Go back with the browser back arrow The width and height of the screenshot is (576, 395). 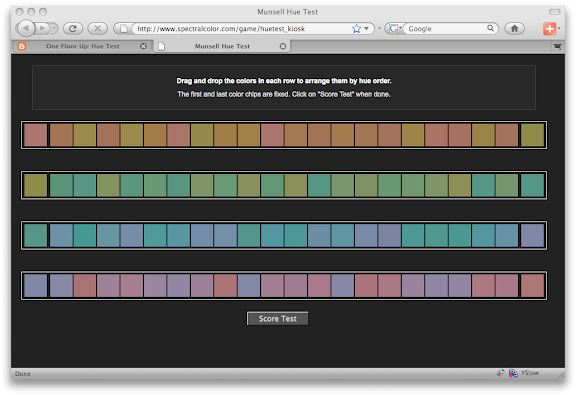pos(26,28)
